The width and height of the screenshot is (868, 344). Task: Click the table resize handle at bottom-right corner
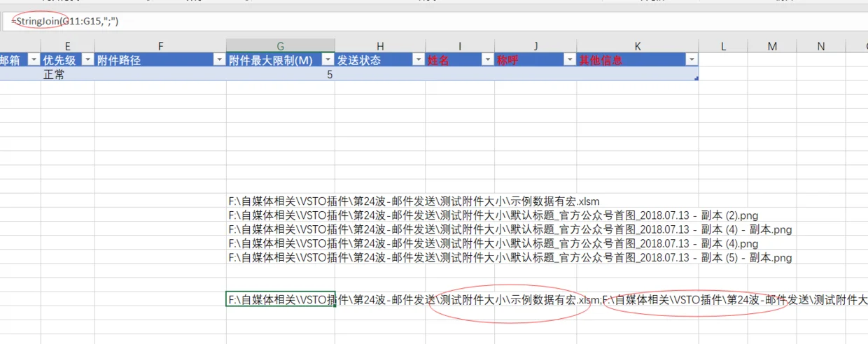696,79
